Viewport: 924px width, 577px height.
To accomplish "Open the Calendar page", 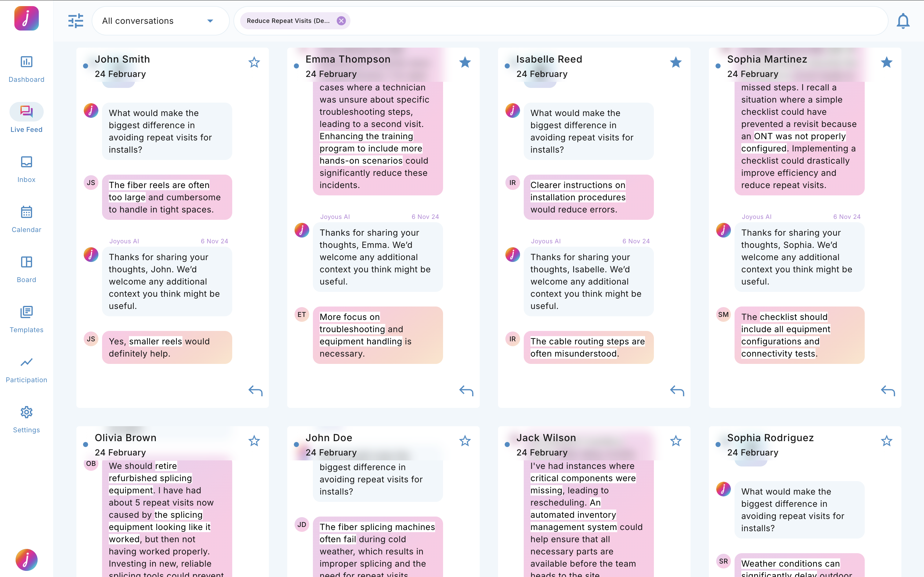I will tap(26, 219).
